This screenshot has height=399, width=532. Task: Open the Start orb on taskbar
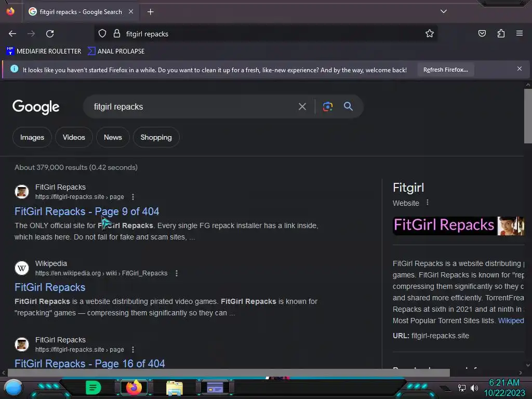coord(14,388)
